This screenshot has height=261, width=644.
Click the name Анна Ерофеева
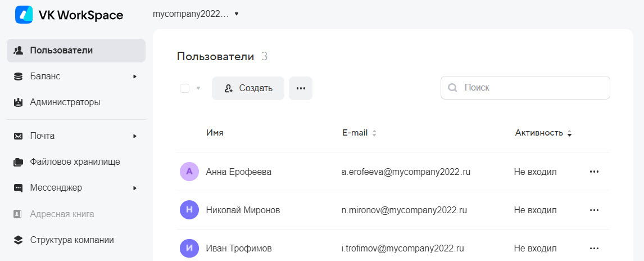coord(239,172)
